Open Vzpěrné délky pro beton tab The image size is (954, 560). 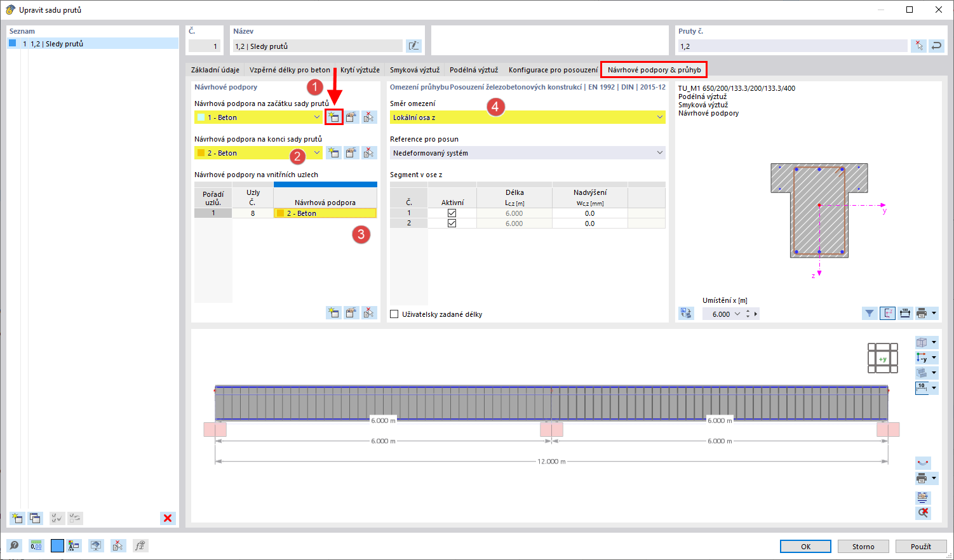pos(290,70)
